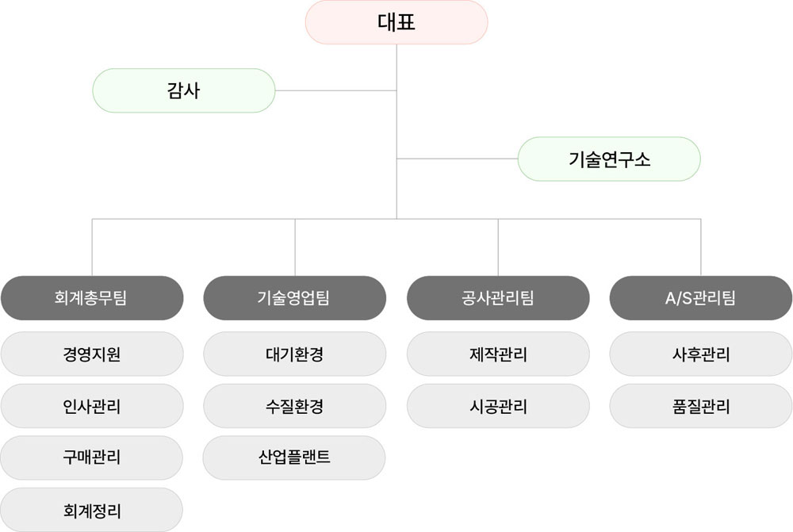Open the 산업플랜트 item

[x=294, y=457]
